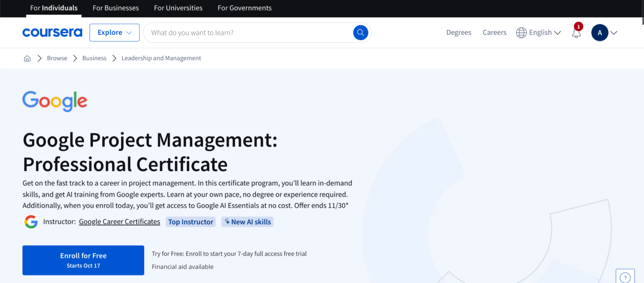Click the Coursera logo
The width and height of the screenshot is (644, 283).
pyautogui.click(x=52, y=32)
